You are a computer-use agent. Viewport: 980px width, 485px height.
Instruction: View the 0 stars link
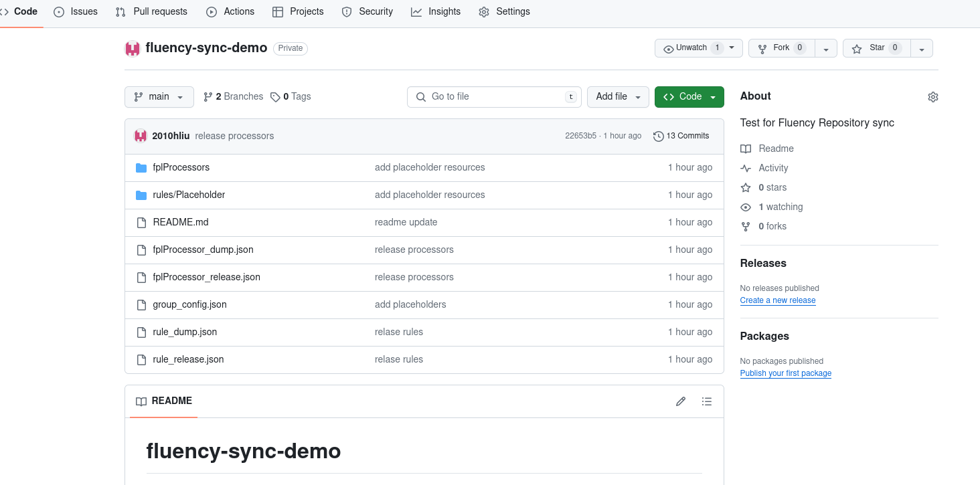click(x=764, y=187)
